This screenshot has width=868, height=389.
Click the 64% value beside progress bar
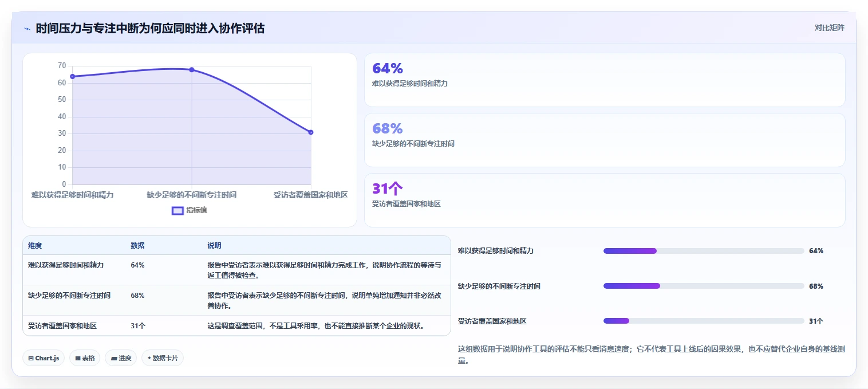(x=816, y=251)
